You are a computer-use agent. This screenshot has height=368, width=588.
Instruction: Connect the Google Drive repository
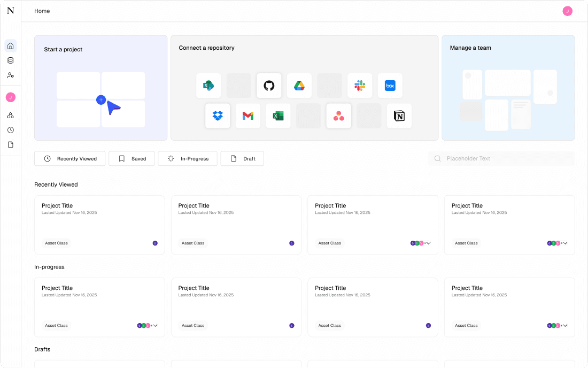299,86
